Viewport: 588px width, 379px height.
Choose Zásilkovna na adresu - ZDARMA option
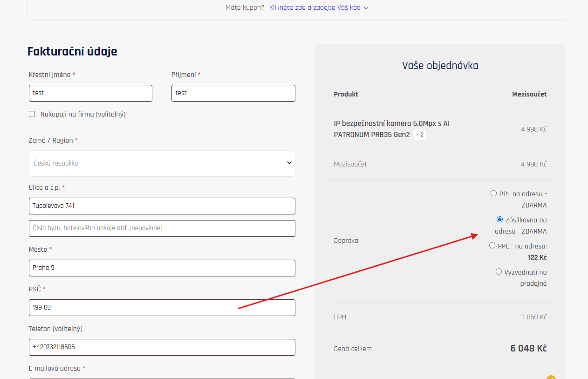tap(499, 220)
